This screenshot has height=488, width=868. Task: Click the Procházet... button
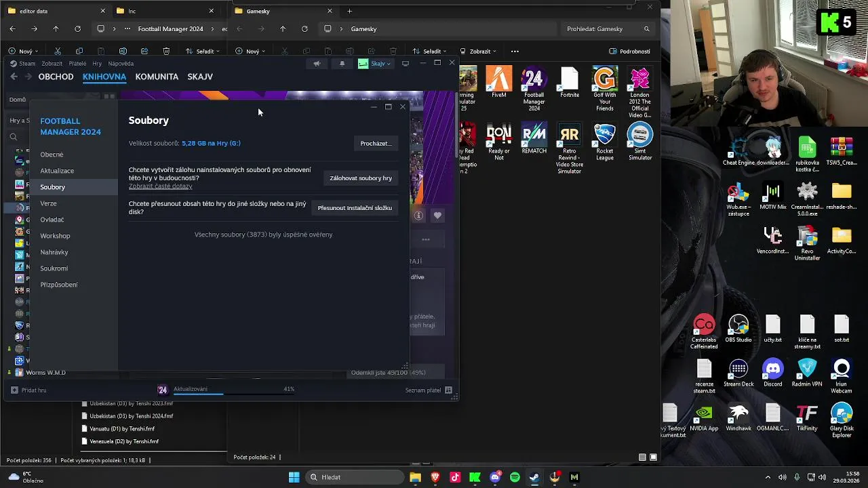376,144
